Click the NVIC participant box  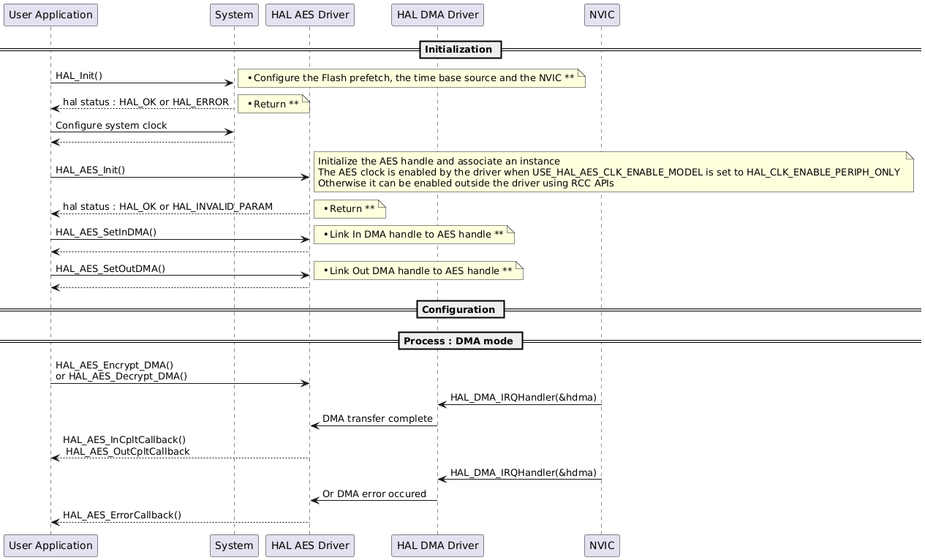click(601, 15)
